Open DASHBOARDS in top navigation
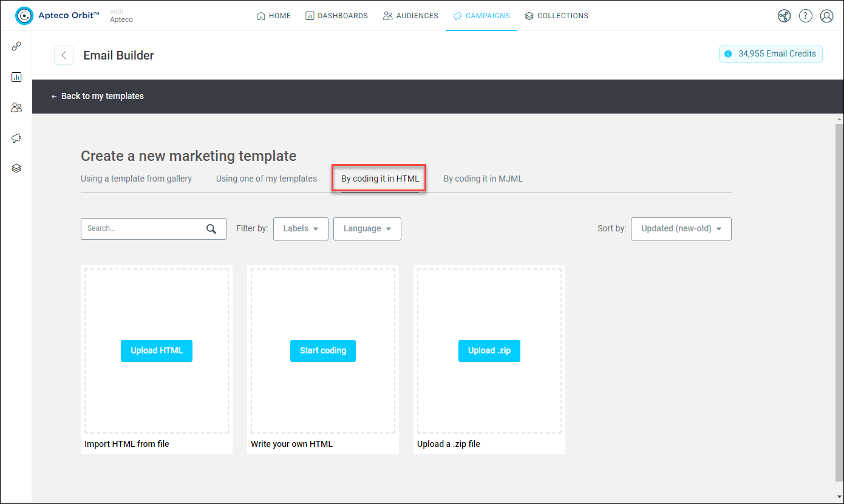The height and width of the screenshot is (504, 844). pyautogui.click(x=336, y=16)
